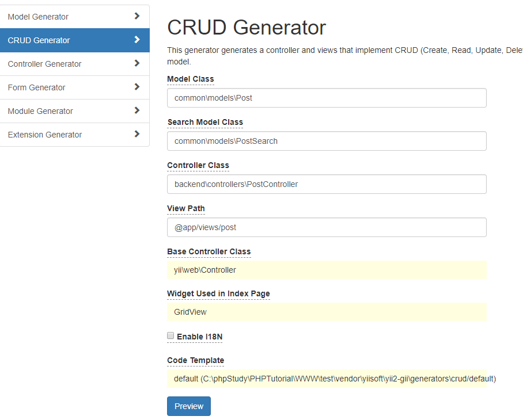This screenshot has width=523, height=420.
Task: Select the Form Generator menu item
Action: click(x=36, y=87)
